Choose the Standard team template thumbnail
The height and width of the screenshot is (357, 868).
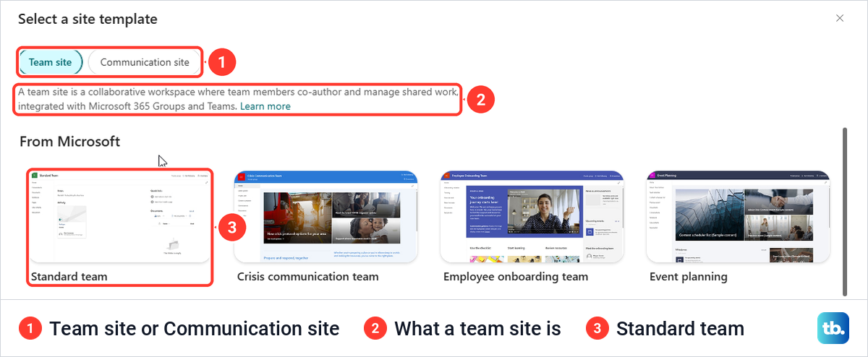pos(120,216)
